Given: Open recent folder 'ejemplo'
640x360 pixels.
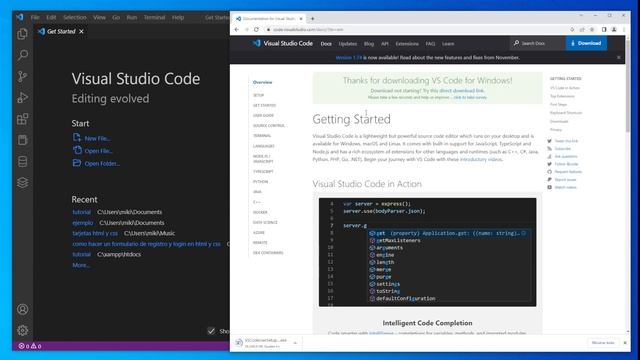Looking at the screenshot, I should tap(83, 223).
